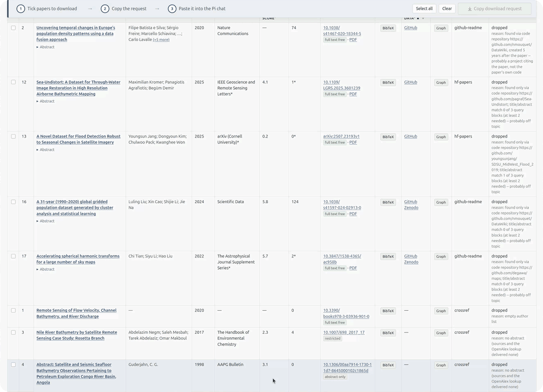Expand Abstract under Sea-Undistort paper
543x392 pixels.
(x=45, y=102)
